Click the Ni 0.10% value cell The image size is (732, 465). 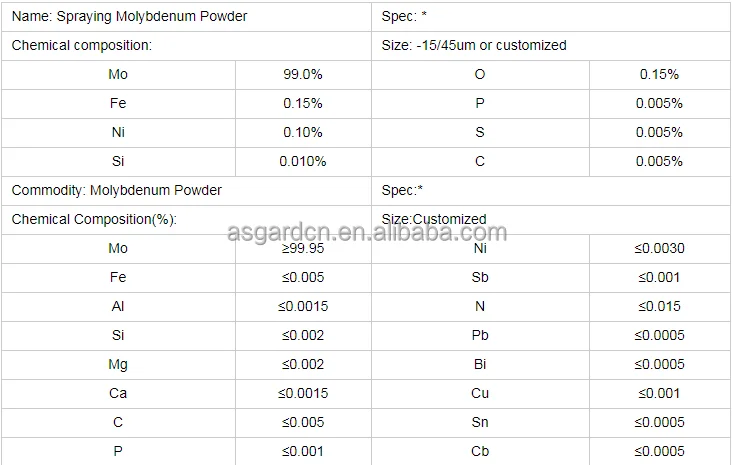(x=302, y=132)
